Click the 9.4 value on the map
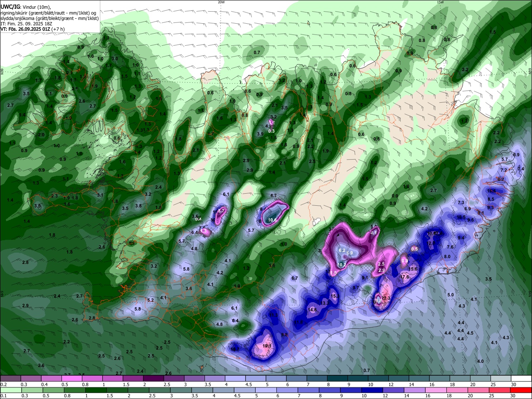 461,238
